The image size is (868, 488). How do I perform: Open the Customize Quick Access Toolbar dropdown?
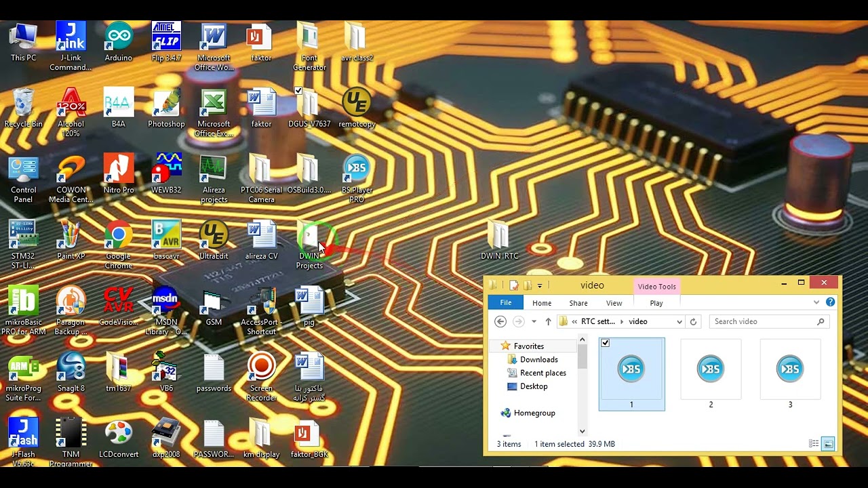pyautogui.click(x=540, y=285)
